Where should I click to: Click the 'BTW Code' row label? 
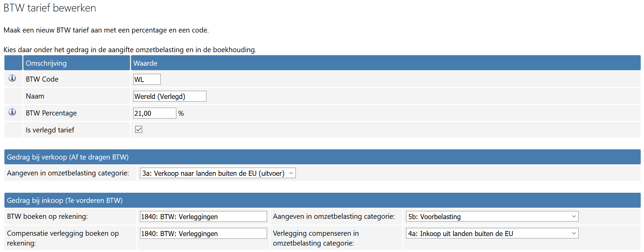(42, 79)
